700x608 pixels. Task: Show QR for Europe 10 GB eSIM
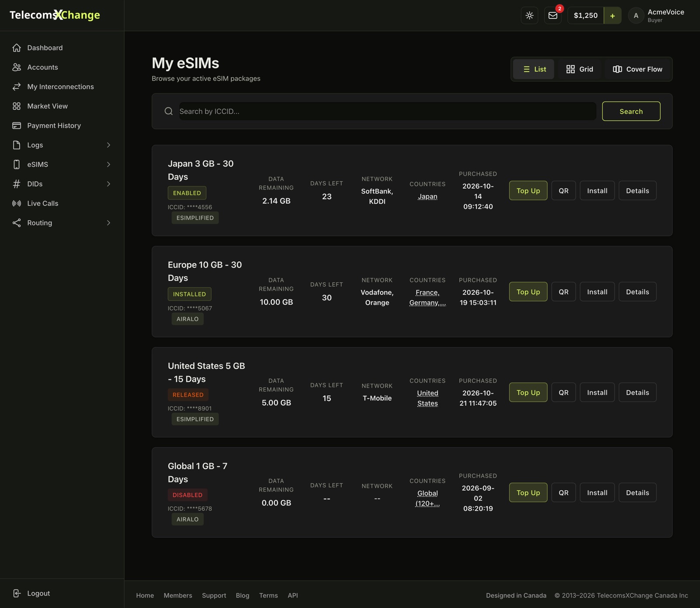pyautogui.click(x=563, y=292)
